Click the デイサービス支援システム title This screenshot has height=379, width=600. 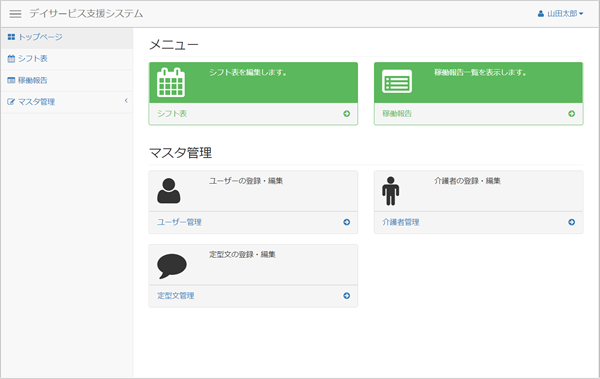click(86, 14)
